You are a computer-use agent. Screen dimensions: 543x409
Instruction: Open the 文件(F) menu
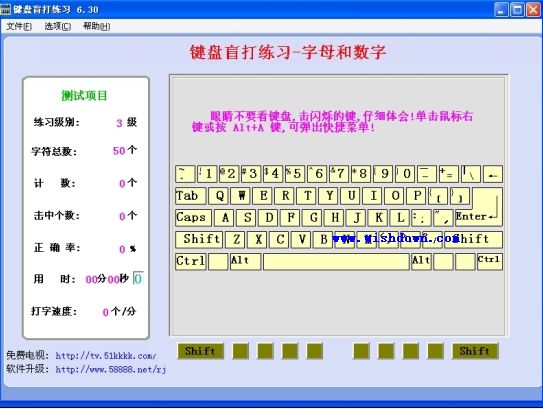click(x=19, y=26)
